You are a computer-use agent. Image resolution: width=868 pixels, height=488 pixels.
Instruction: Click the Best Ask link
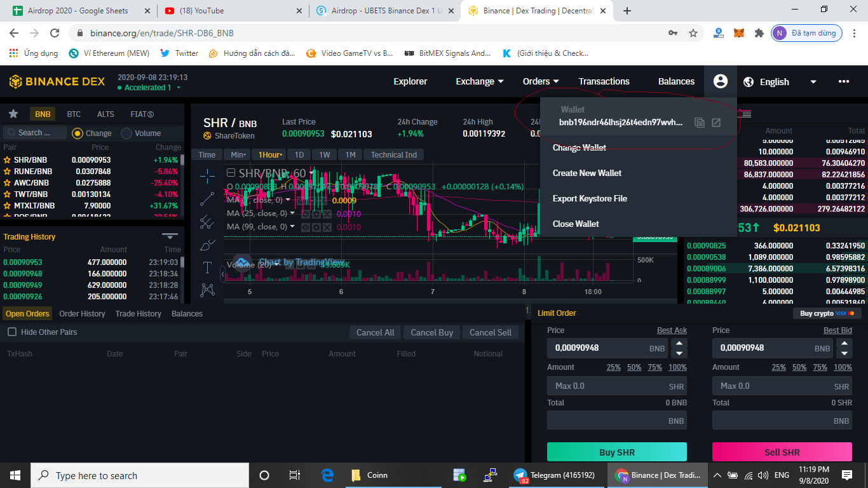click(x=672, y=330)
